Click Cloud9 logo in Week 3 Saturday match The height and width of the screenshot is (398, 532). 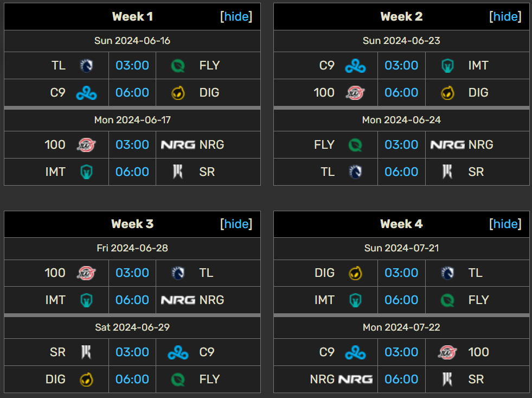177,352
